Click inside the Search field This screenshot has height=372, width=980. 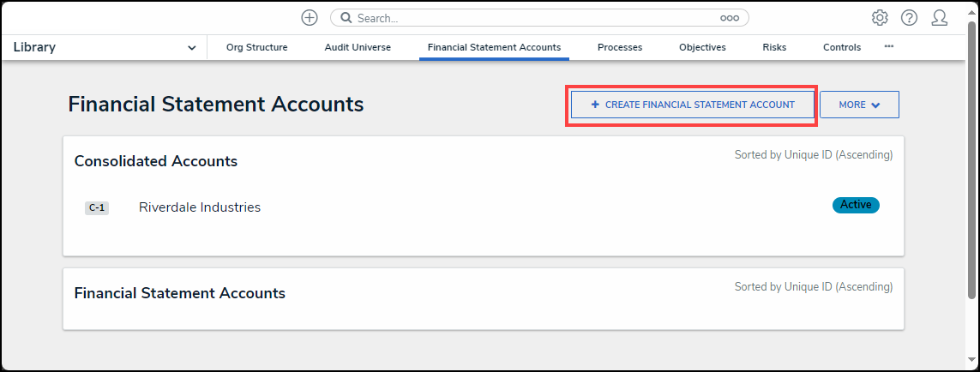pyautogui.click(x=532, y=18)
